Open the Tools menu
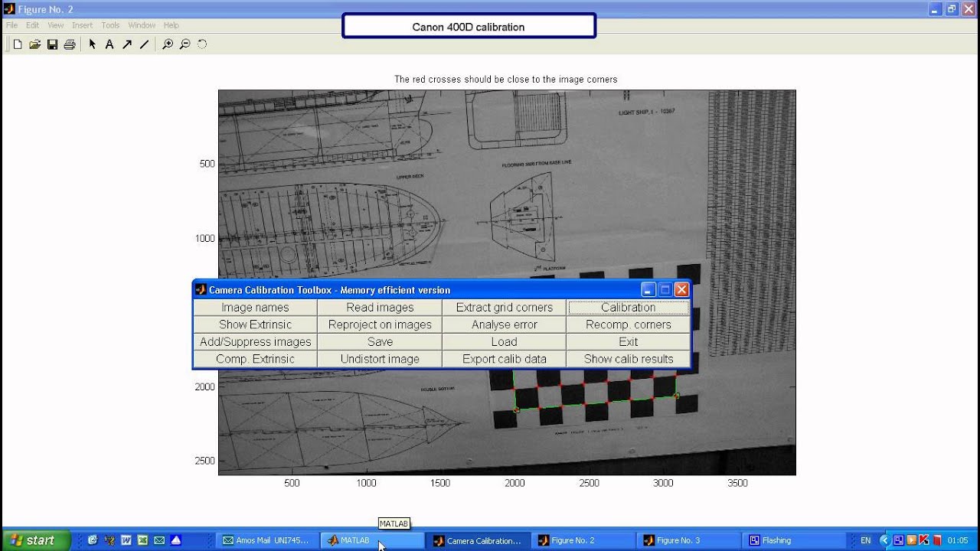The width and height of the screenshot is (980, 551). pos(110,25)
